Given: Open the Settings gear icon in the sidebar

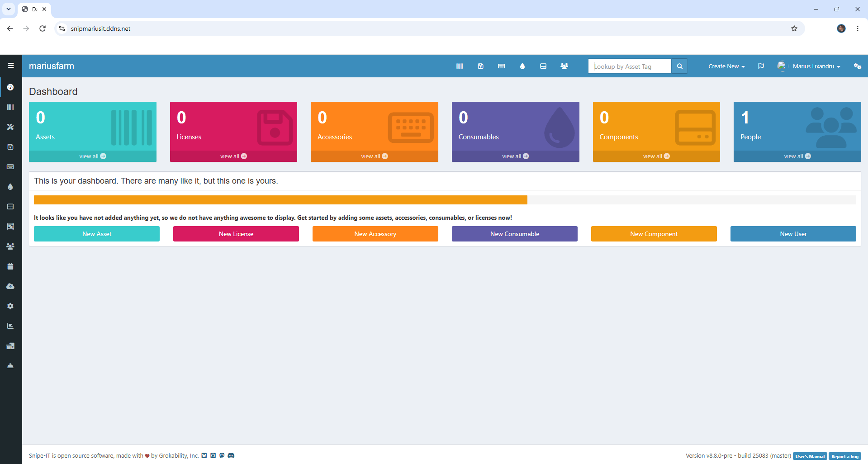Looking at the screenshot, I should 10,306.
